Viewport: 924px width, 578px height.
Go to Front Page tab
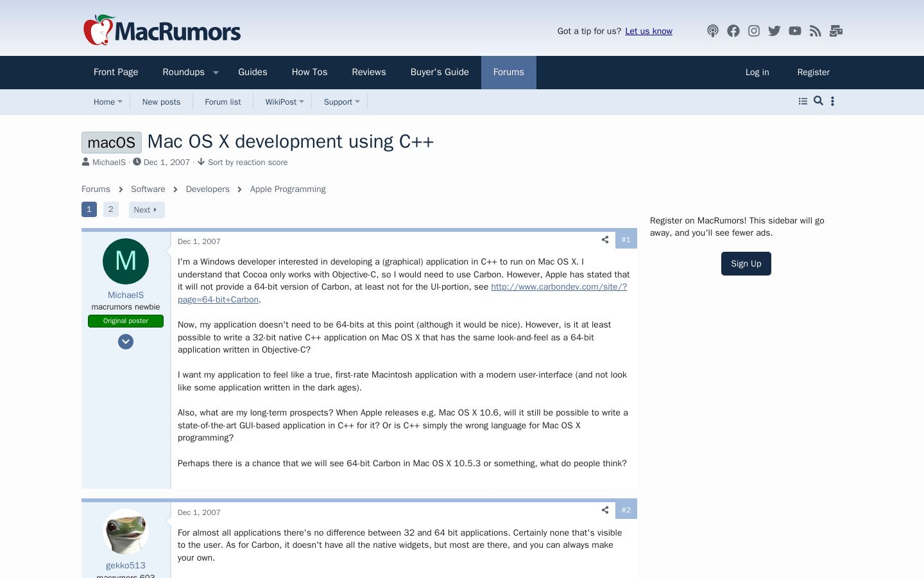[x=116, y=73]
